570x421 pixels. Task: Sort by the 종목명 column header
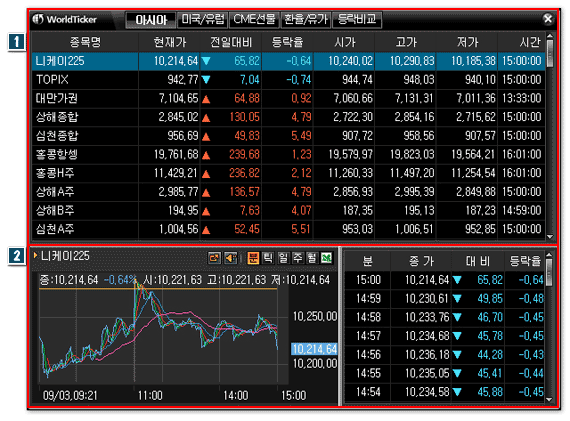pyautogui.click(x=85, y=42)
